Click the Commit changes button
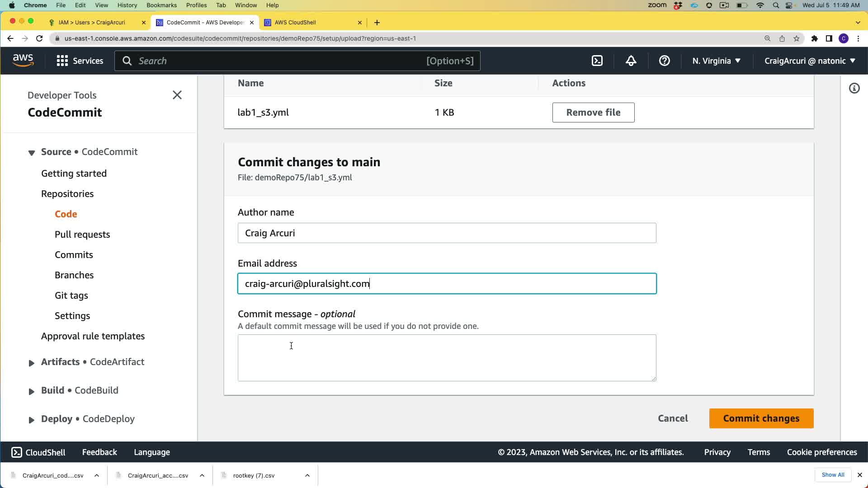Viewport: 868px width, 488px height. point(761,418)
